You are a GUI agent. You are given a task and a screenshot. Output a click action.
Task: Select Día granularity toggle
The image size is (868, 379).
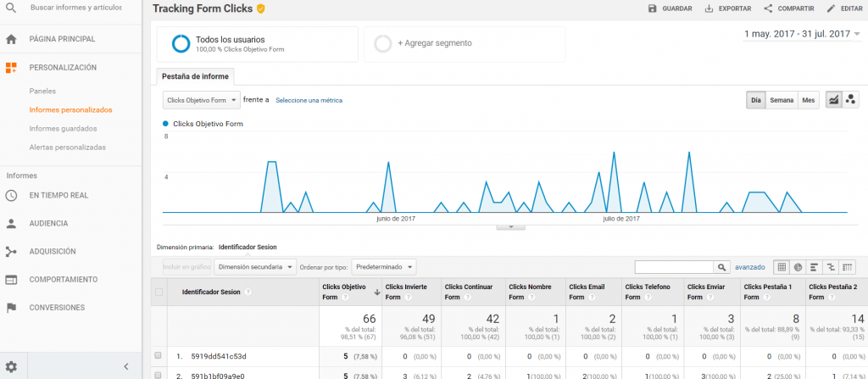755,100
